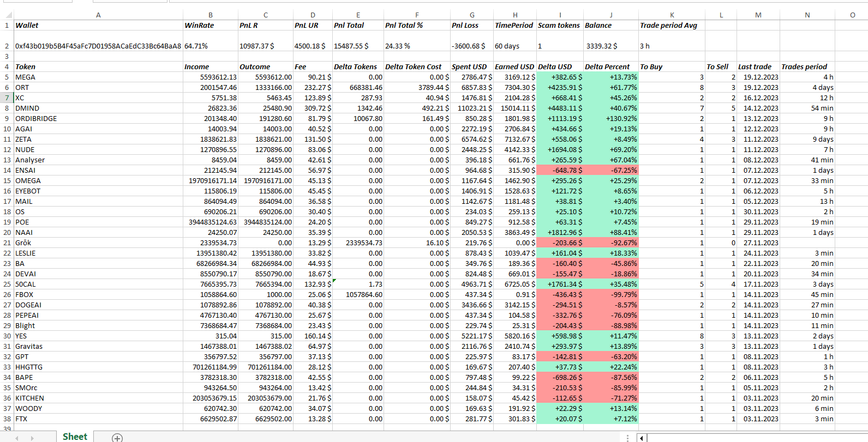
Task: Select Trades period 54 min cell
Action: pyautogui.click(x=807, y=108)
